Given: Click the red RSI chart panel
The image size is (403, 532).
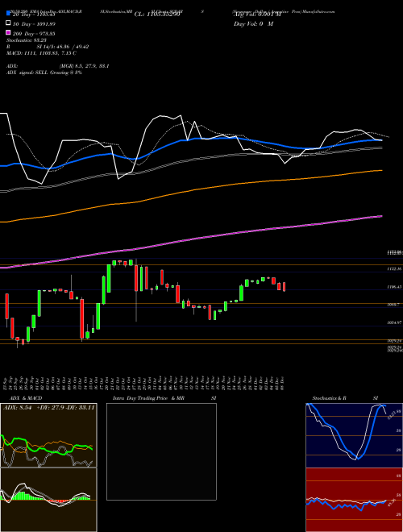Looking at the screenshot, I should point(354,500).
